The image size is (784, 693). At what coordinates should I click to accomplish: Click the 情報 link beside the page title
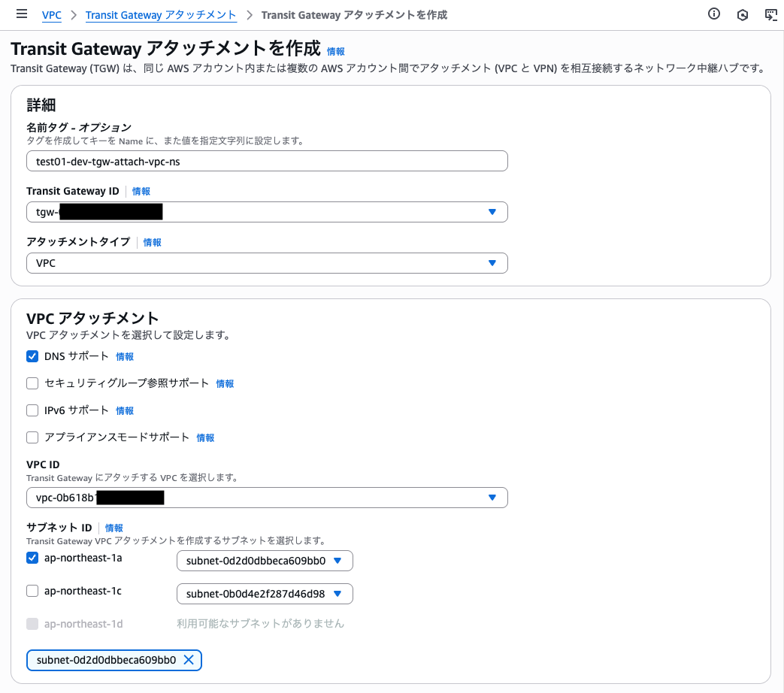click(x=334, y=51)
